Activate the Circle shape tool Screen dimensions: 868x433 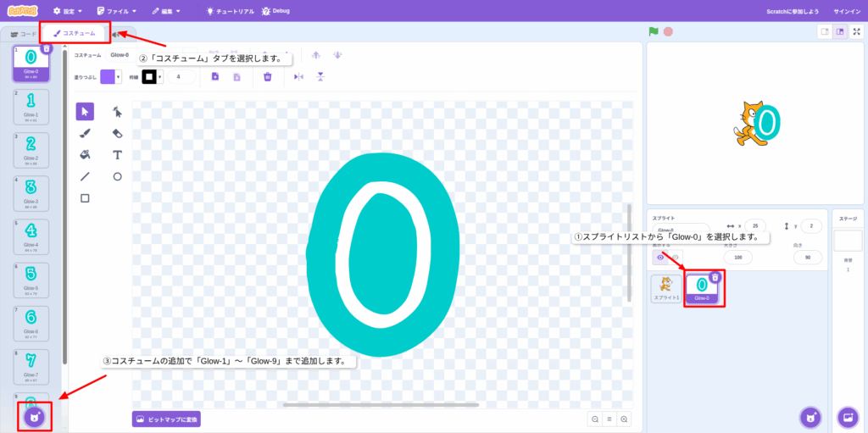tap(118, 176)
